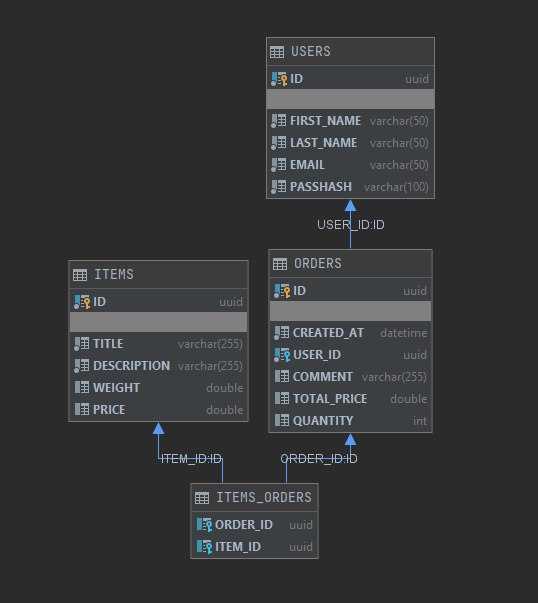This screenshot has height=603, width=538.
Task: Click the ORDER_ID:ID relationship label
Action: click(x=319, y=458)
